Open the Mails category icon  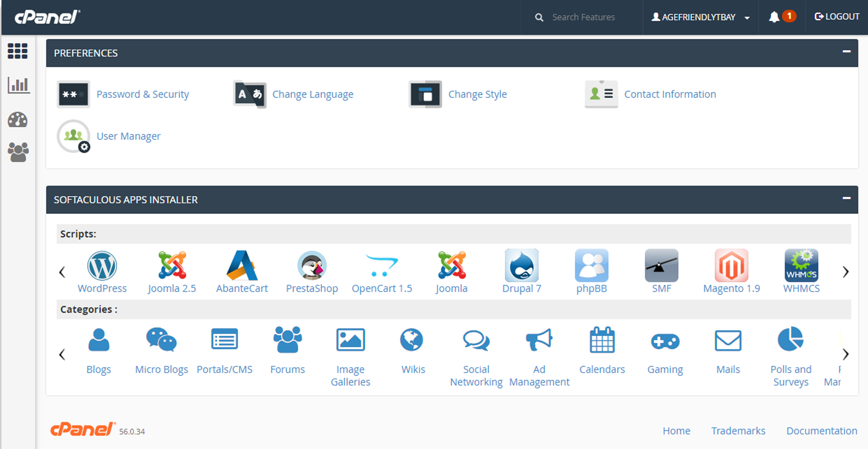click(x=727, y=341)
